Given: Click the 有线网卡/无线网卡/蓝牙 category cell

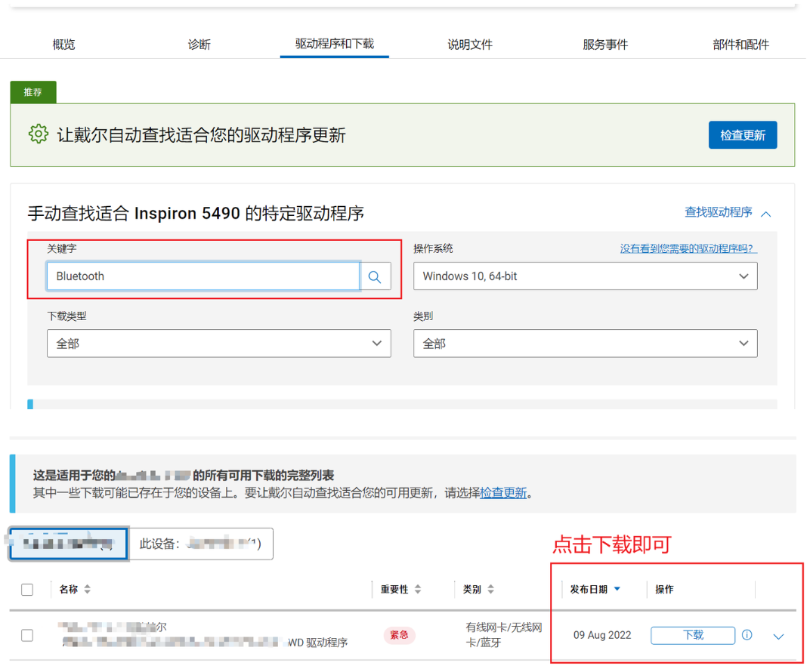Looking at the screenshot, I should point(504,635).
